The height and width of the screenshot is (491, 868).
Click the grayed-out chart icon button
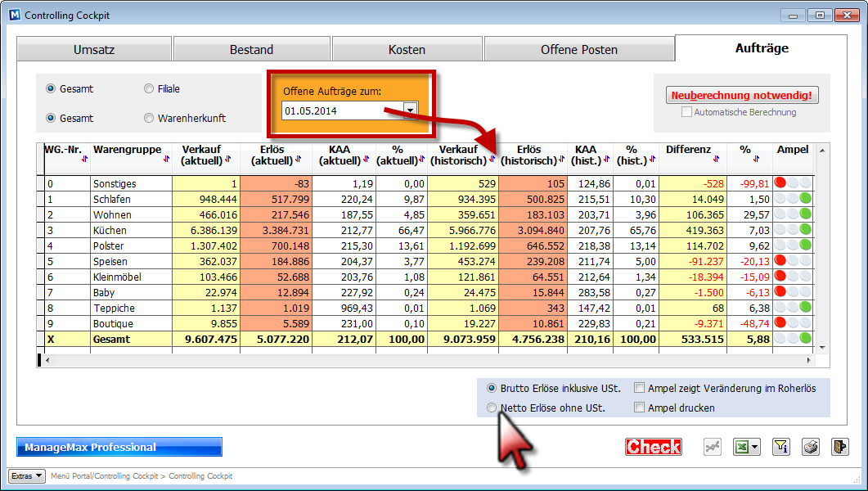point(713,447)
